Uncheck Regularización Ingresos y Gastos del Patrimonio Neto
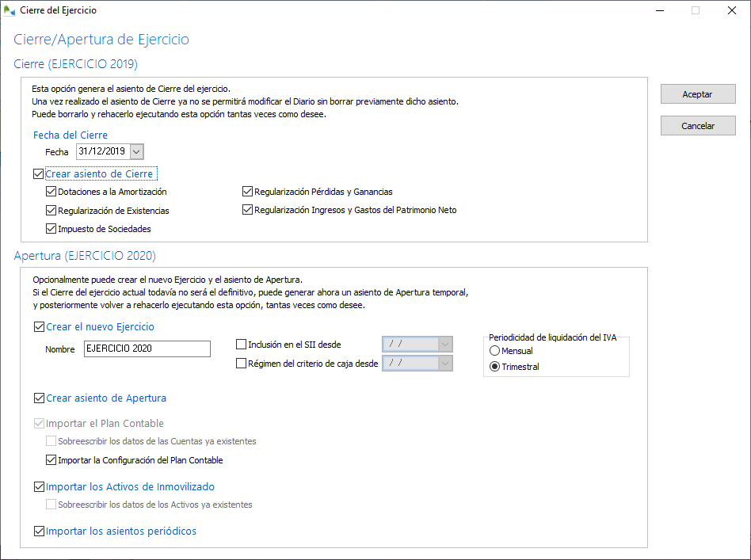Viewport: 751px width, 560px height. click(x=248, y=210)
